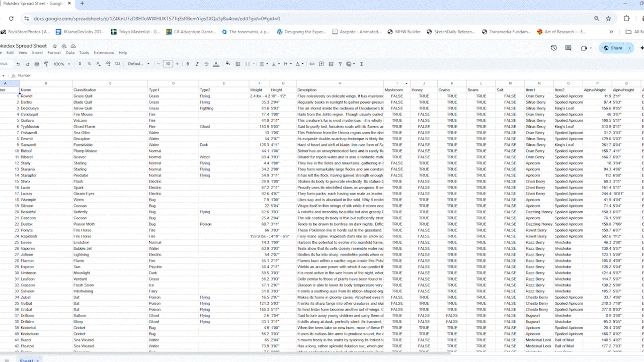
Task: Open the Sheet1 tab menu arrow
Action: 37,360
